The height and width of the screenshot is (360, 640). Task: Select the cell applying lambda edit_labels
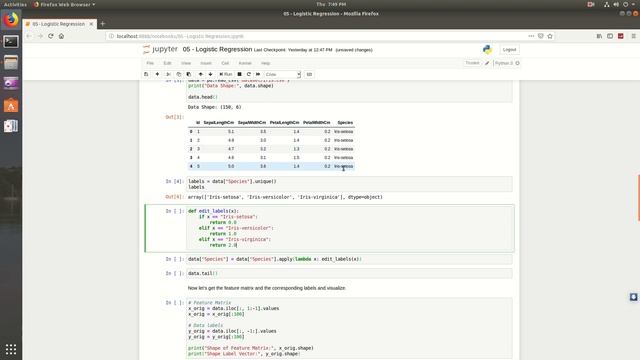click(x=349, y=259)
